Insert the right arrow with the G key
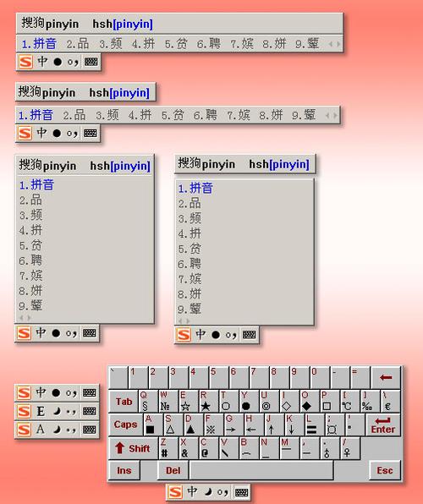 click(x=233, y=425)
